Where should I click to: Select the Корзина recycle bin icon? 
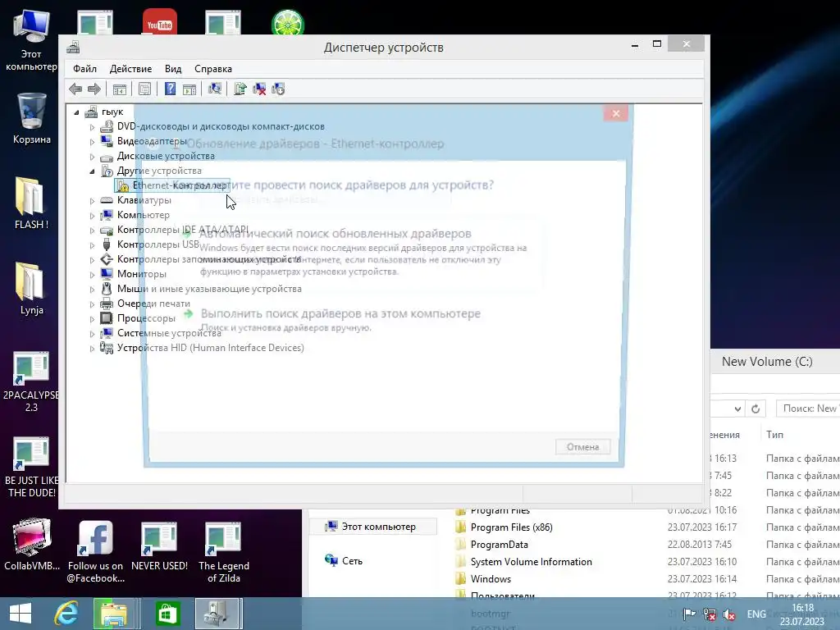tap(32, 118)
